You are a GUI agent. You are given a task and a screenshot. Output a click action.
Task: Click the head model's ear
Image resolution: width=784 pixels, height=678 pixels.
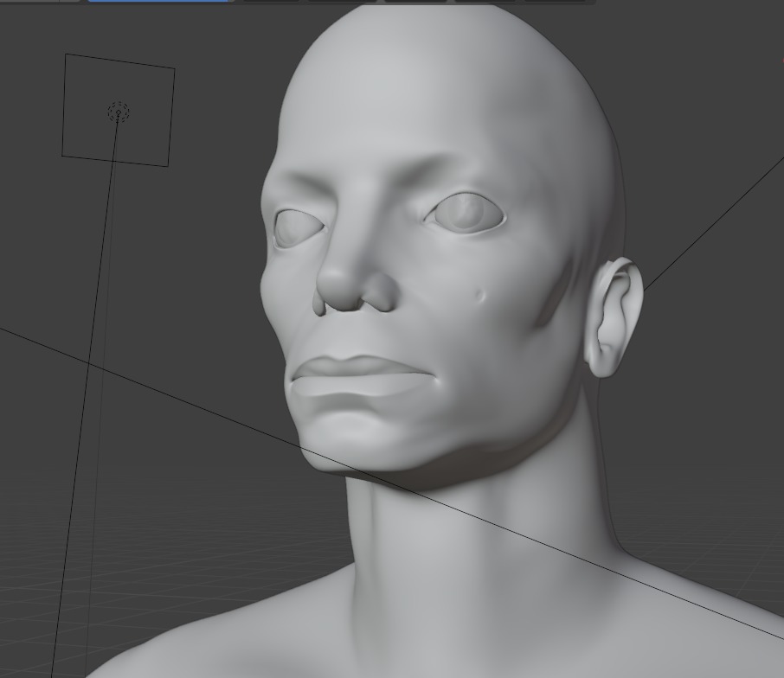click(x=614, y=317)
